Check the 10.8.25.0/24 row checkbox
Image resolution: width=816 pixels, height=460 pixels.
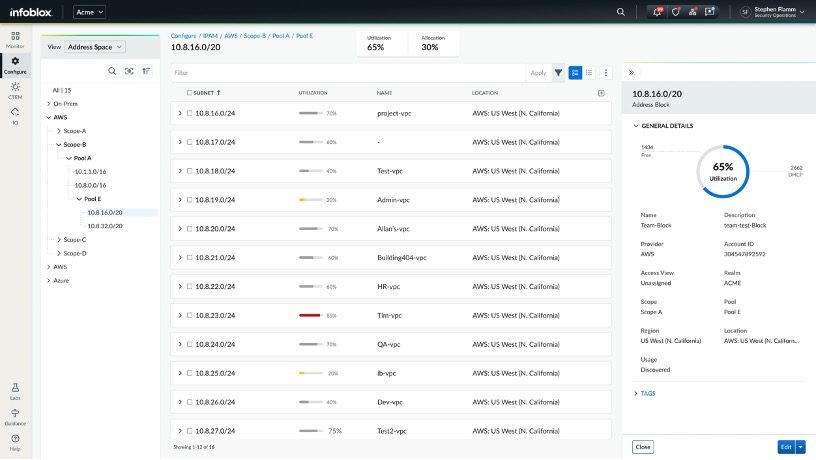(189, 373)
